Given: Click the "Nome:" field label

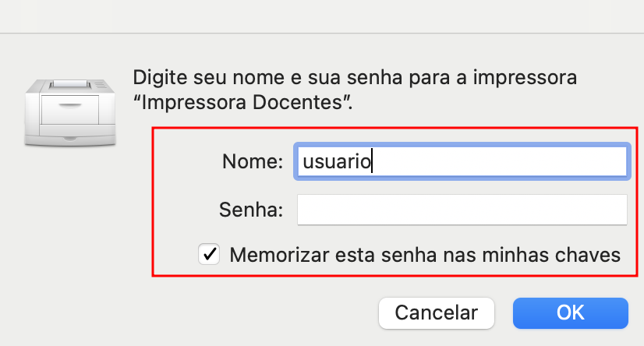Looking at the screenshot, I should point(253,161).
